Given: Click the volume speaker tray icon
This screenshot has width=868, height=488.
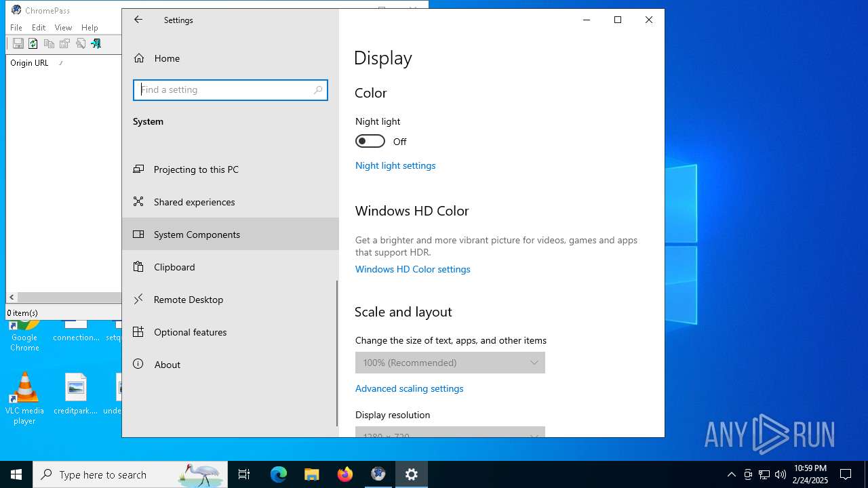Looking at the screenshot, I should 781,474.
